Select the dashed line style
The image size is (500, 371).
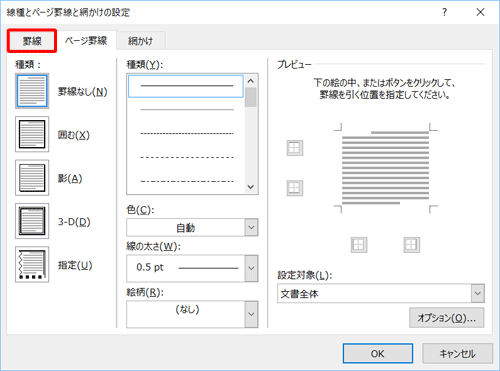coord(186,157)
